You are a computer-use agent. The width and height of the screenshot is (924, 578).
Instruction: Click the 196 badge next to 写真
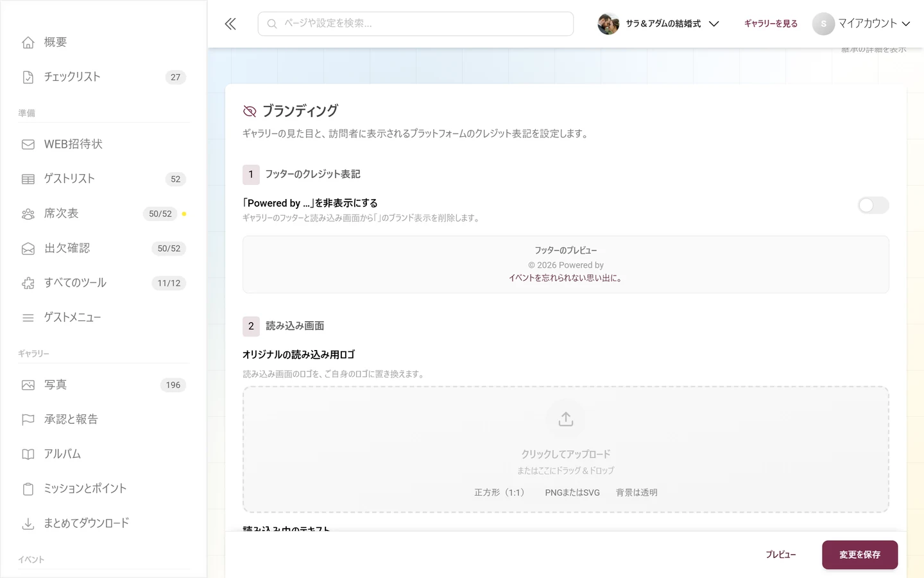tap(173, 385)
